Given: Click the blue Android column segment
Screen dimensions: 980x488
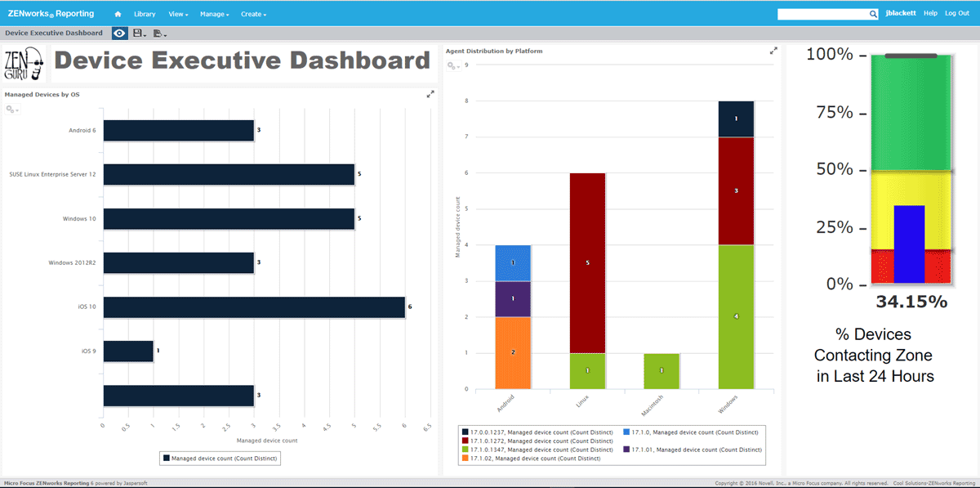Looking at the screenshot, I should click(x=513, y=263).
